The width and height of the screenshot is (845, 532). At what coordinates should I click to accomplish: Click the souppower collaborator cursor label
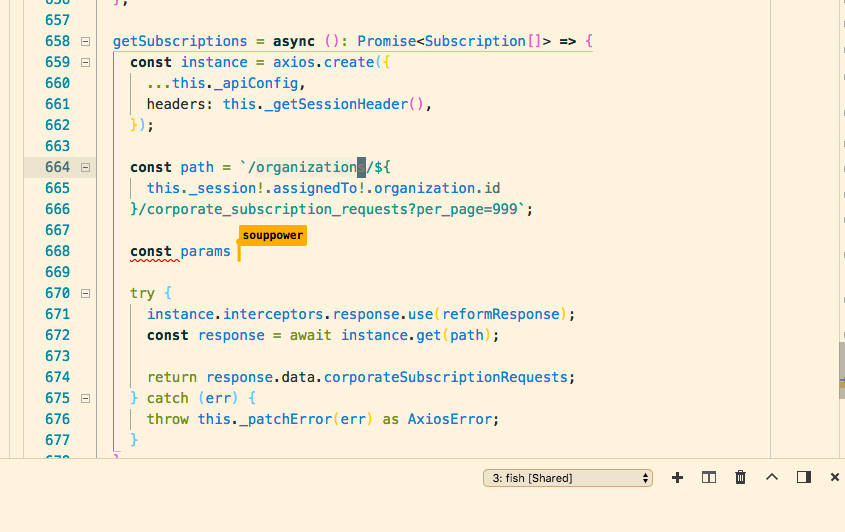click(271, 236)
